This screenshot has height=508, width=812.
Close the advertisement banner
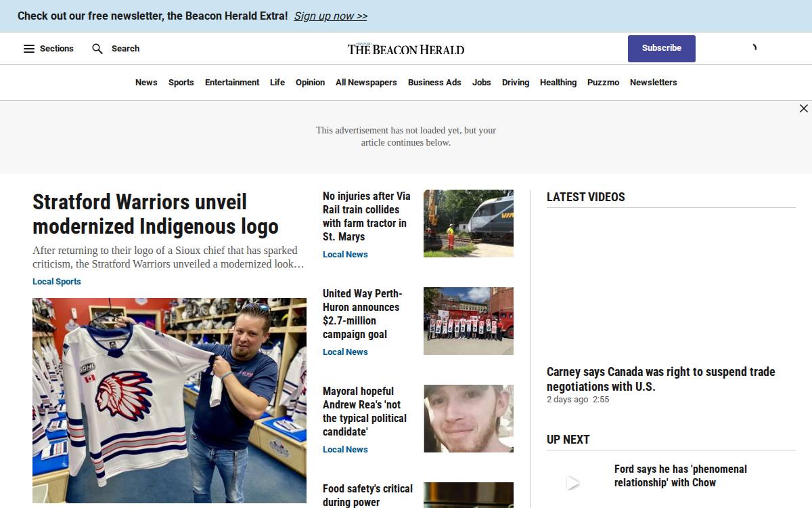point(804,108)
